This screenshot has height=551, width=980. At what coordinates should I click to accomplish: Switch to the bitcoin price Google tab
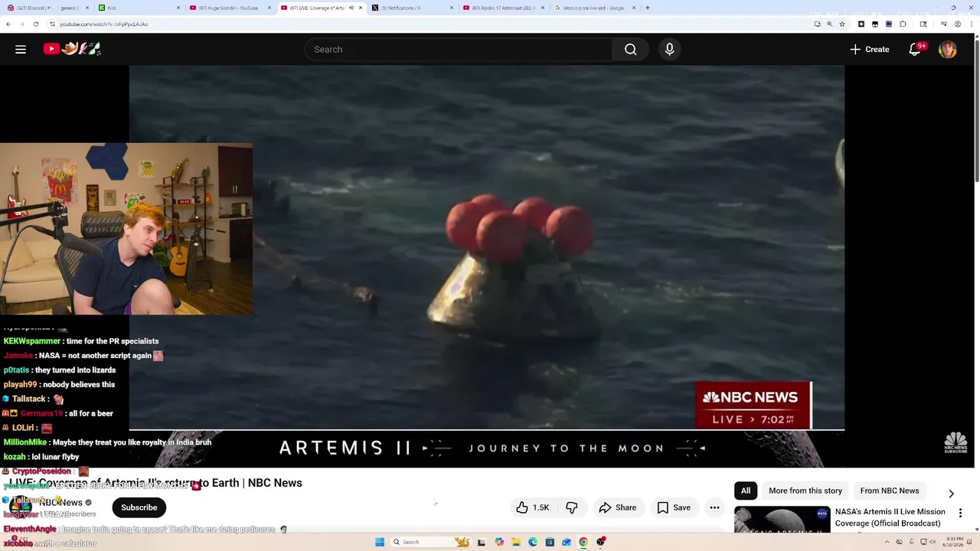(x=588, y=8)
